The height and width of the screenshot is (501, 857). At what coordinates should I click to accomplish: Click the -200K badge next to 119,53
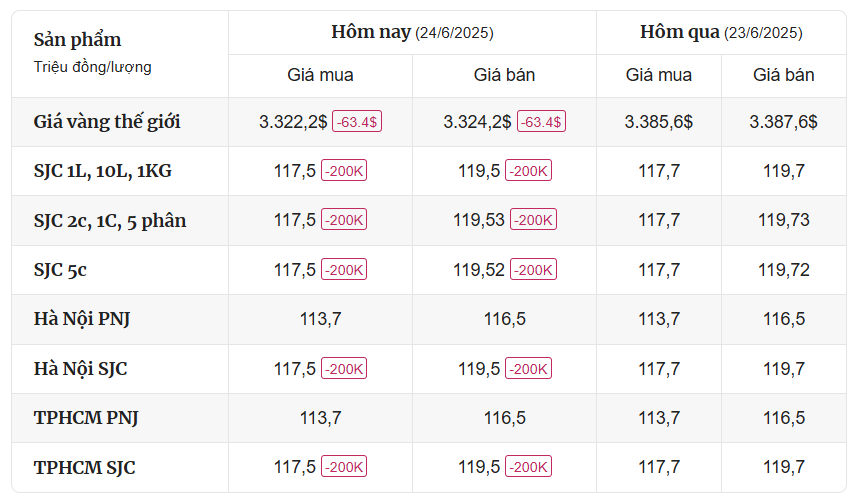533,220
